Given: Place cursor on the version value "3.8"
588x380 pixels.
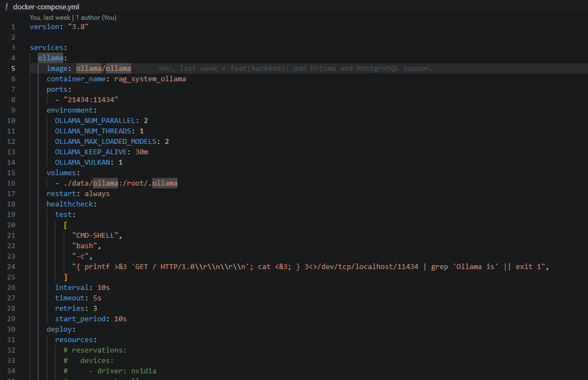Looking at the screenshot, I should [x=77, y=26].
